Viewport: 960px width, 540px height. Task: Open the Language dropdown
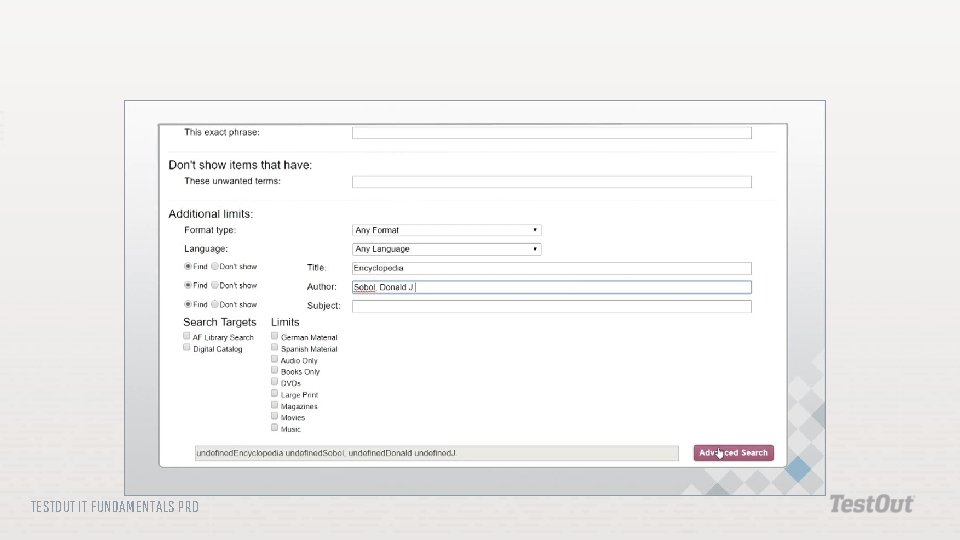pyautogui.click(x=447, y=249)
